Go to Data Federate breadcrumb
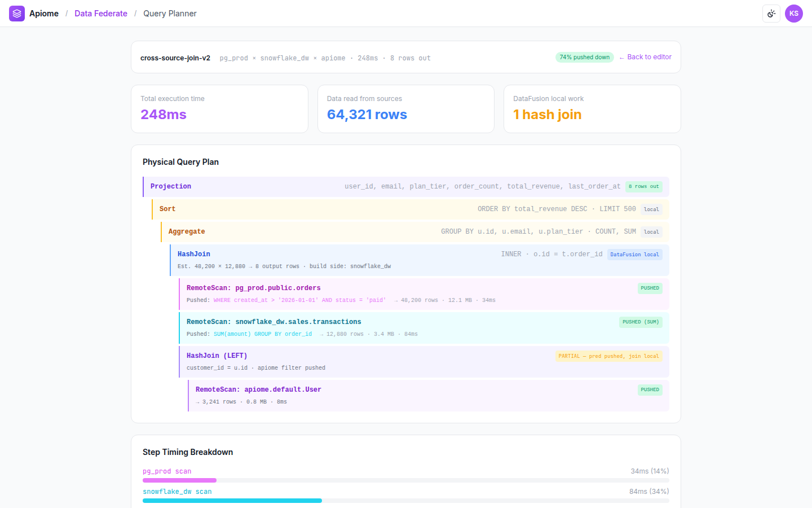The image size is (812, 508). (x=101, y=14)
